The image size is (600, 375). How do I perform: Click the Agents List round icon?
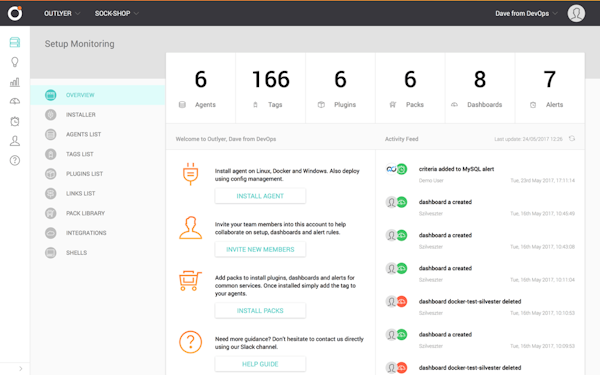pyautogui.click(x=51, y=134)
